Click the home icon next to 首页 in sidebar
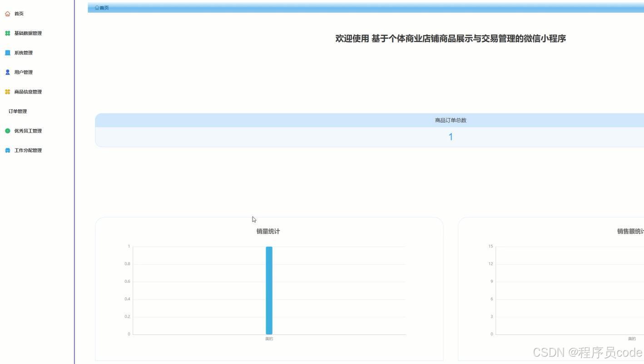This screenshot has width=644, height=364. point(7,14)
